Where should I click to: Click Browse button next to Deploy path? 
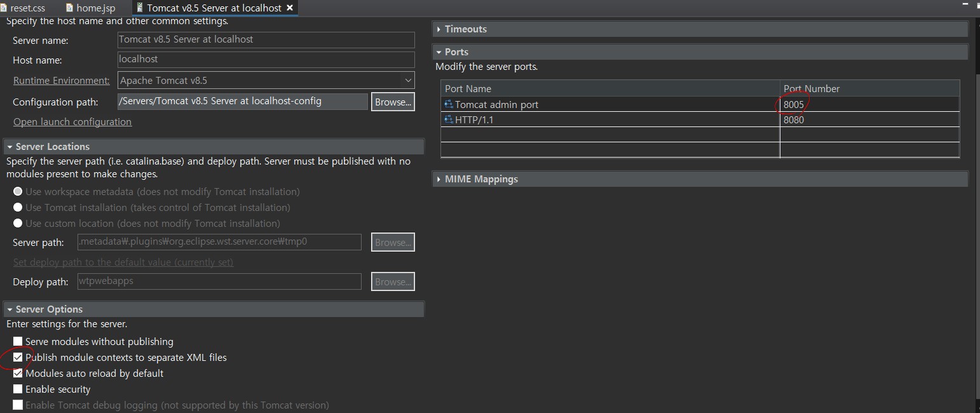click(393, 281)
